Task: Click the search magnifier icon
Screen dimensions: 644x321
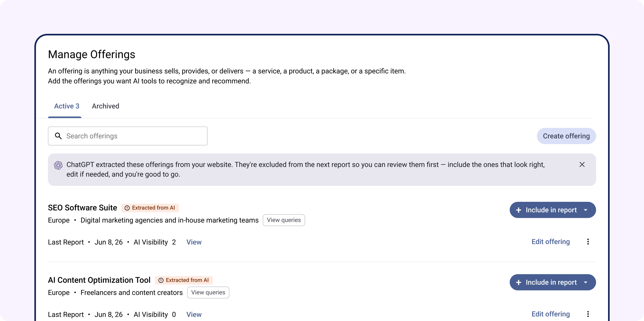Action: click(x=58, y=136)
